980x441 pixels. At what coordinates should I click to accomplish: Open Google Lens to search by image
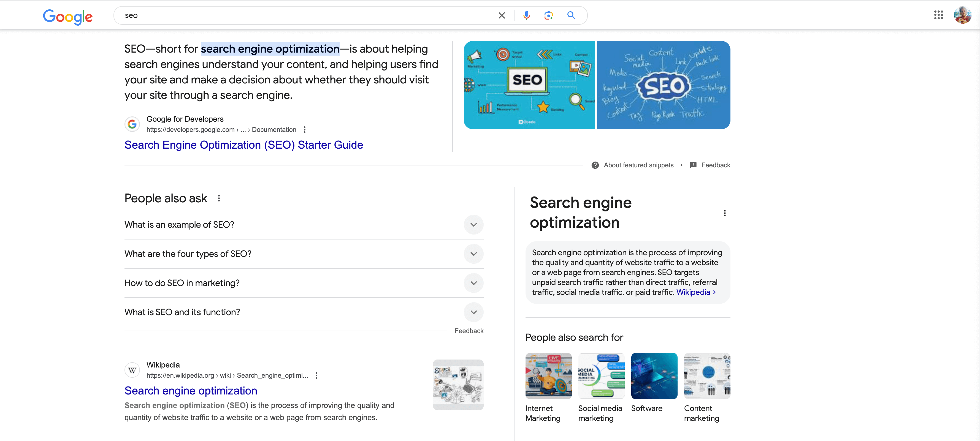click(548, 15)
